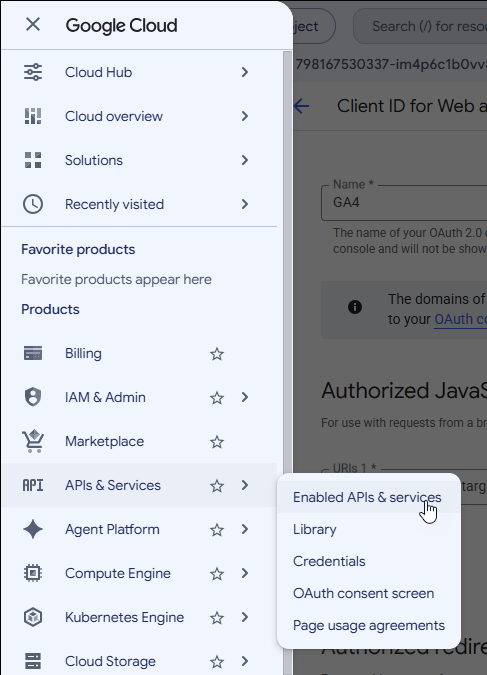Viewport: 487px width, 675px height.
Task: Click the Cloud Hub sliders icon
Action: pyautogui.click(x=33, y=72)
